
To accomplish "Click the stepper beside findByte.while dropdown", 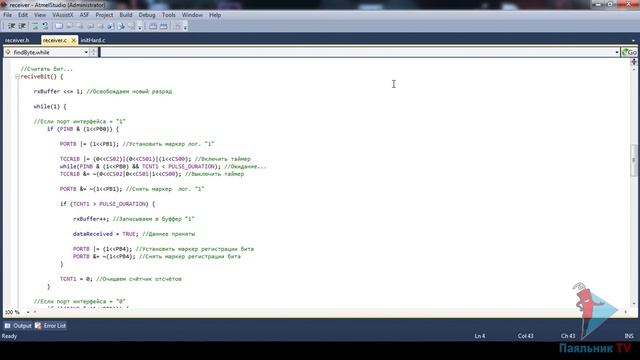I will pyautogui.click(x=94, y=52).
